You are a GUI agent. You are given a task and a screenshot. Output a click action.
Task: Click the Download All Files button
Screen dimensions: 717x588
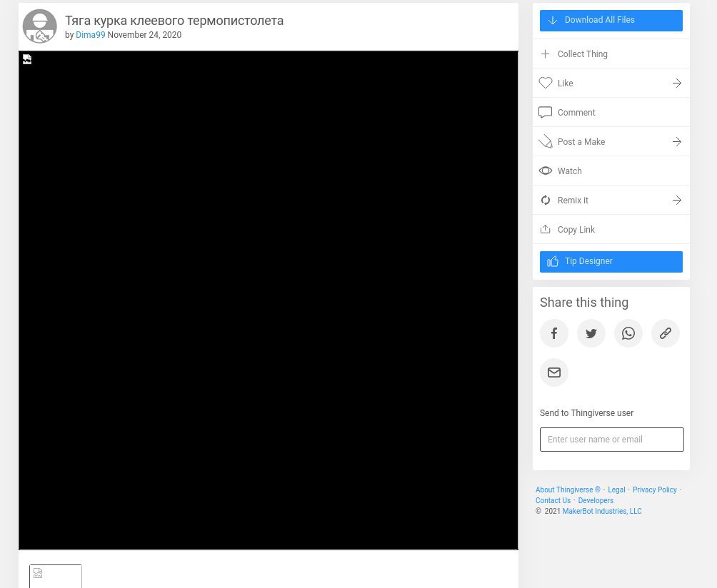611,21
